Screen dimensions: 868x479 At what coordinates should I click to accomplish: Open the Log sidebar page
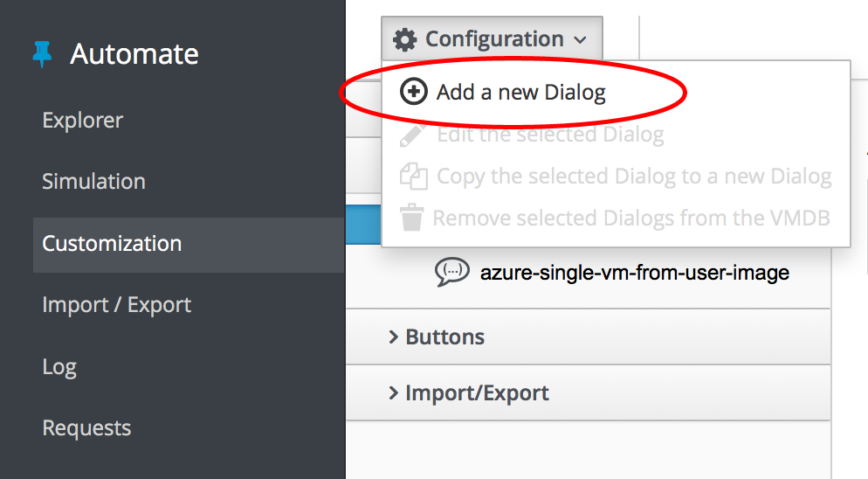point(59,367)
